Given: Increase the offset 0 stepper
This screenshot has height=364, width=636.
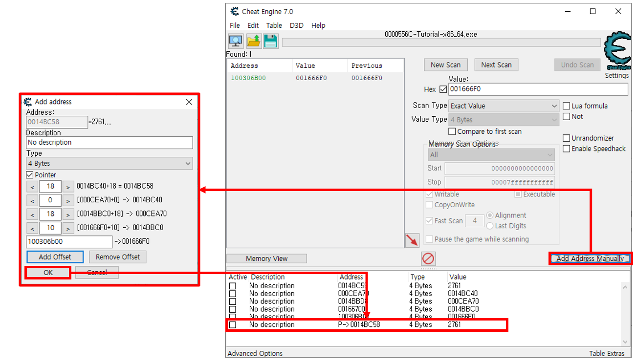Looking at the screenshot, I should [x=68, y=200].
